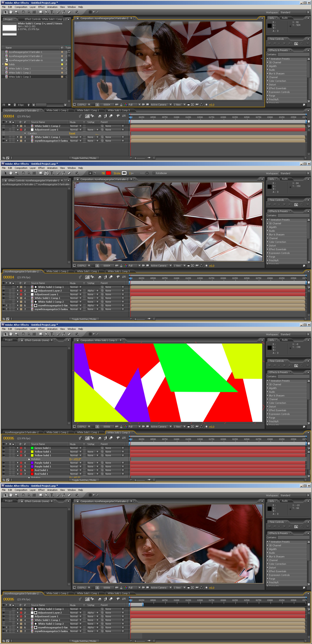Viewport: 312px width, 644px height.
Task: Toggle the Time Controls audio button in the Project-list window
Action: point(296,44)
